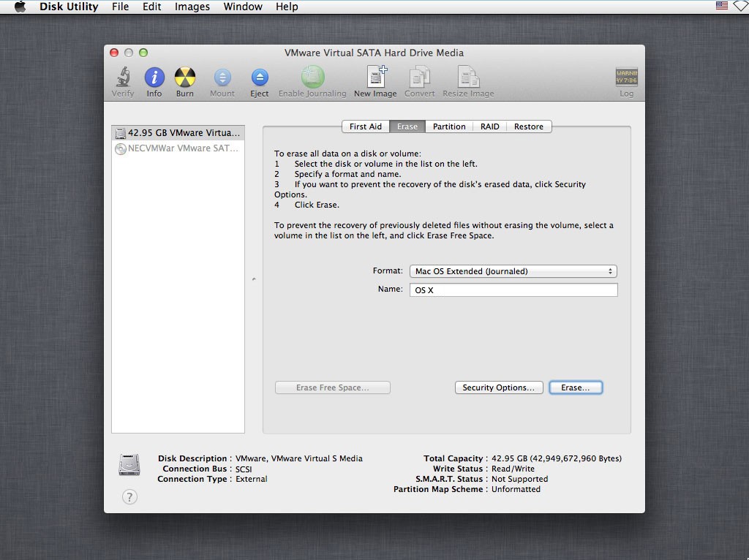Open Security Options
Viewport: 749px width, 560px height.
[499, 387]
